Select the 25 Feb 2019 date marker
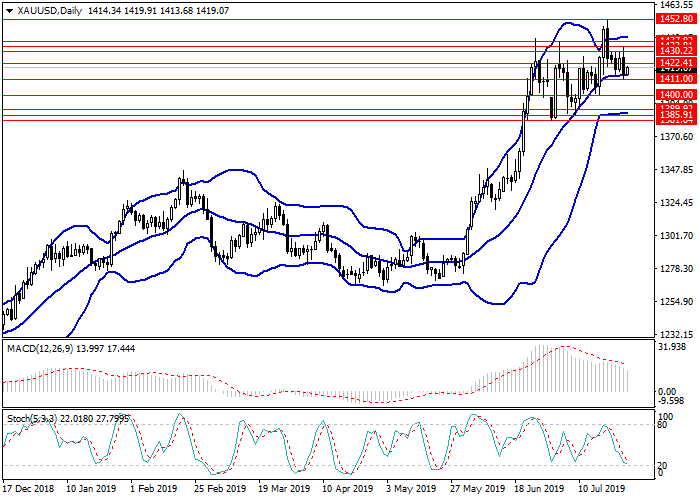The height and width of the screenshot is (500, 700). [x=218, y=490]
